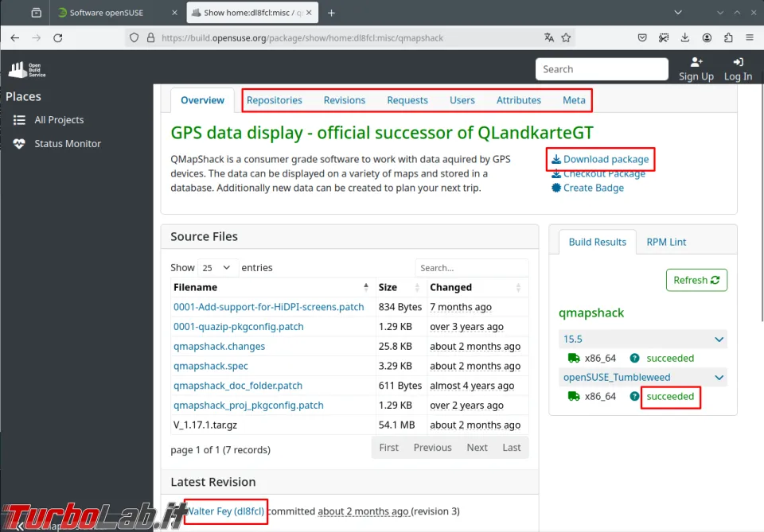Open the RPM Lint tab
764x532 pixels.
click(x=666, y=242)
